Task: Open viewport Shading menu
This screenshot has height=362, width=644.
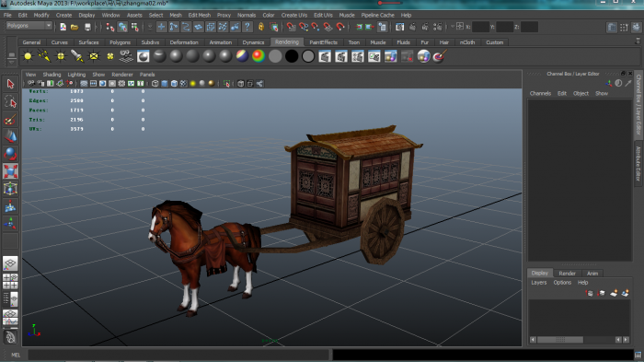Action: (52, 75)
